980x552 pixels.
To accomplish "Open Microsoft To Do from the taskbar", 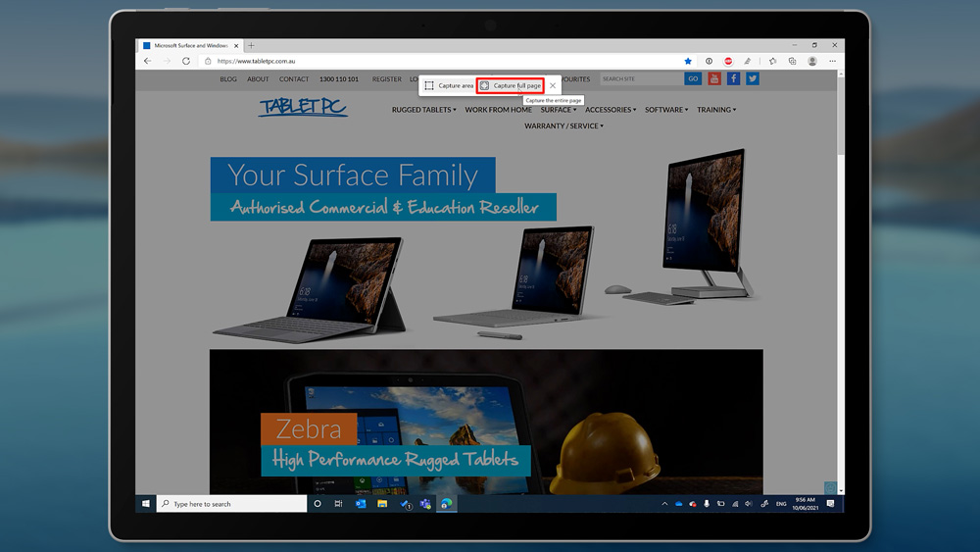I will (405, 504).
